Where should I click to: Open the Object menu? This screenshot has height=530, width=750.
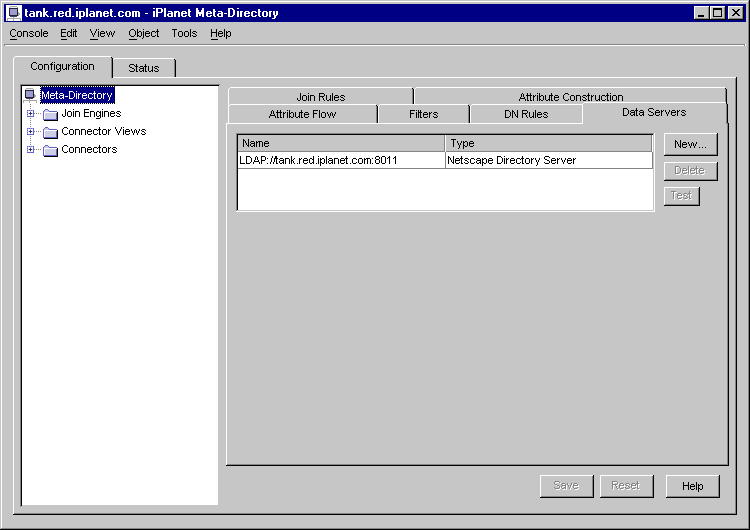pyautogui.click(x=143, y=33)
